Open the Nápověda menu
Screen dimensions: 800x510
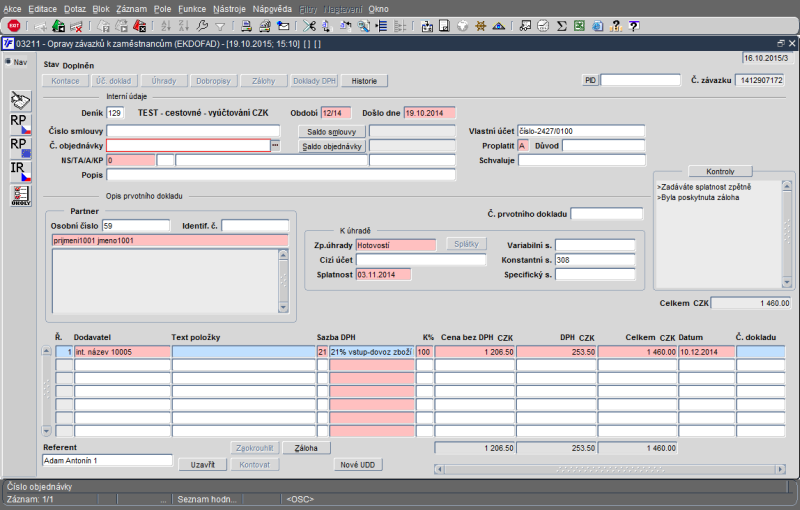272,9
